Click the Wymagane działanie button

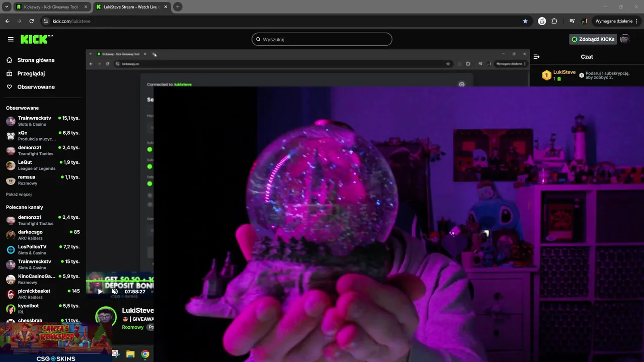[613, 21]
